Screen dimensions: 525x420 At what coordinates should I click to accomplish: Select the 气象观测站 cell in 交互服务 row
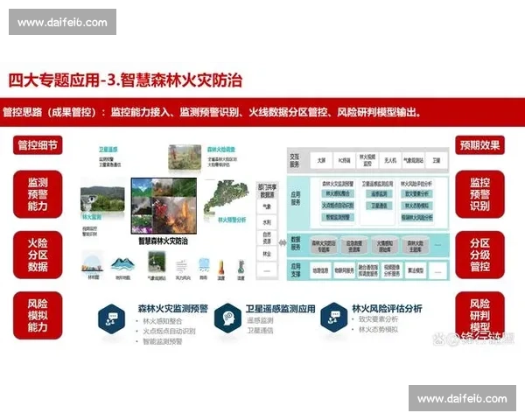(413, 160)
